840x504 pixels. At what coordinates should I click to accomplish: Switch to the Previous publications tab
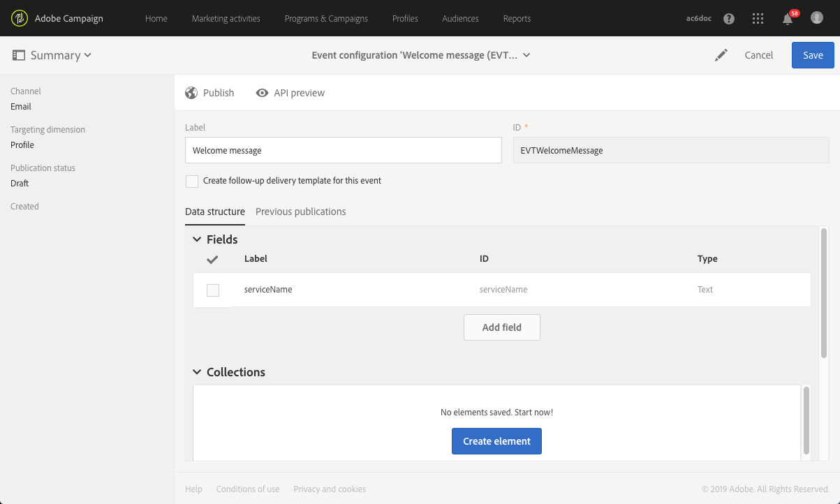[300, 212]
